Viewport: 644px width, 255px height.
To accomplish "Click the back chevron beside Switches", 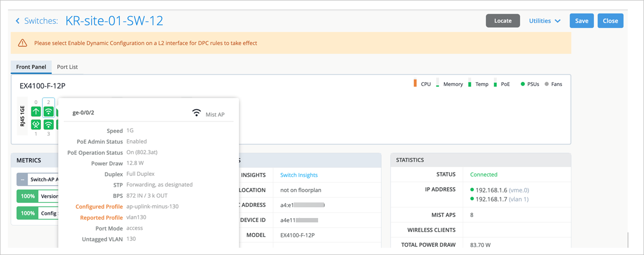I will (18, 21).
